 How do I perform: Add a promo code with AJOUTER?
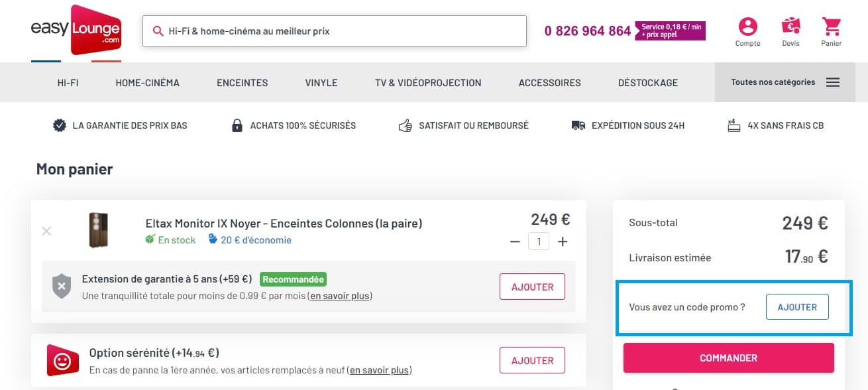click(797, 306)
